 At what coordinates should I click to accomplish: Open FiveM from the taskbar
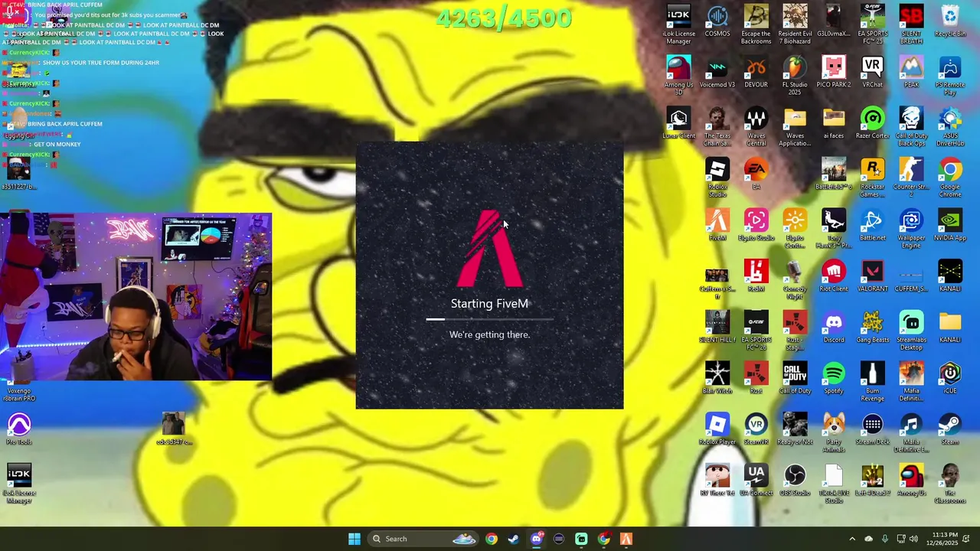pos(626,539)
